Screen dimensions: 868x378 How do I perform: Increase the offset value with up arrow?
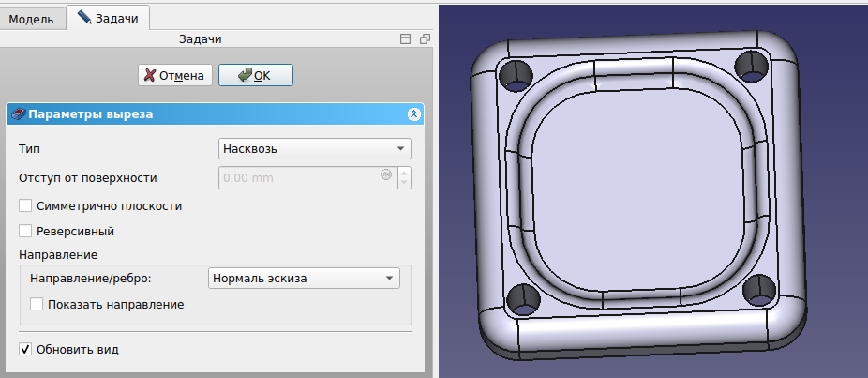pos(405,173)
